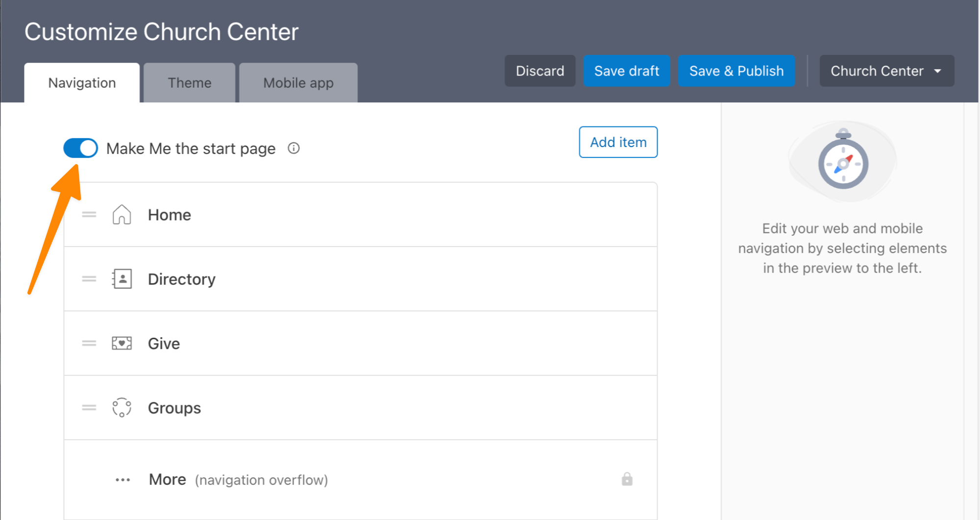
Task: Click the More ellipsis icon
Action: tap(122, 480)
